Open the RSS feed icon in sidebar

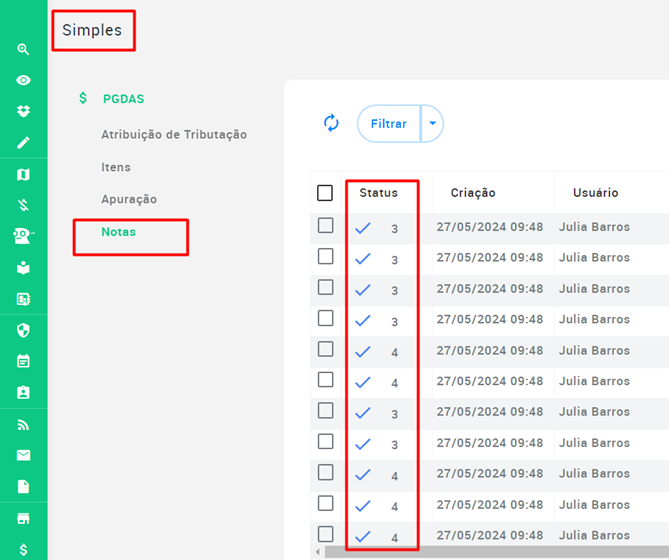[x=23, y=425]
